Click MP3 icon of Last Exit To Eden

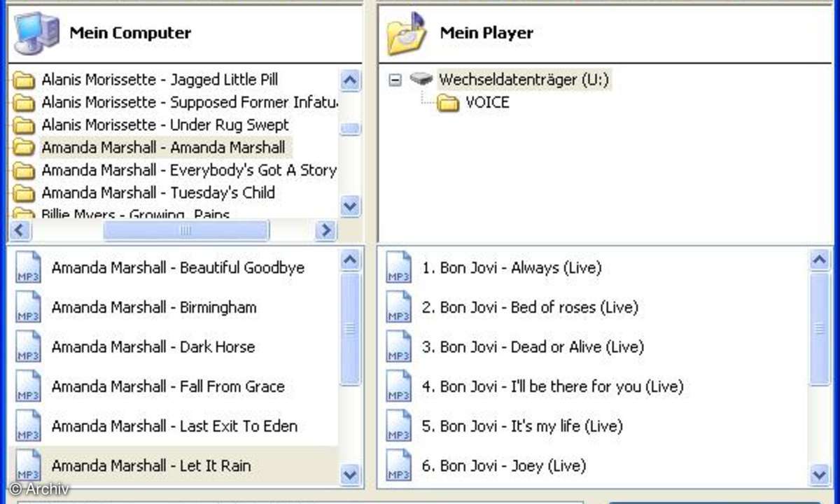click(x=29, y=427)
